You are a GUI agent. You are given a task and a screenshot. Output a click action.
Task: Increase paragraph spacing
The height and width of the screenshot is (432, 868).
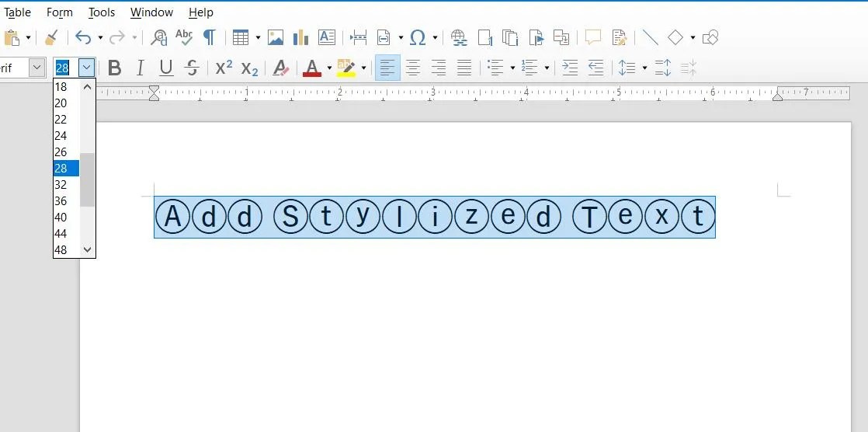(662, 68)
